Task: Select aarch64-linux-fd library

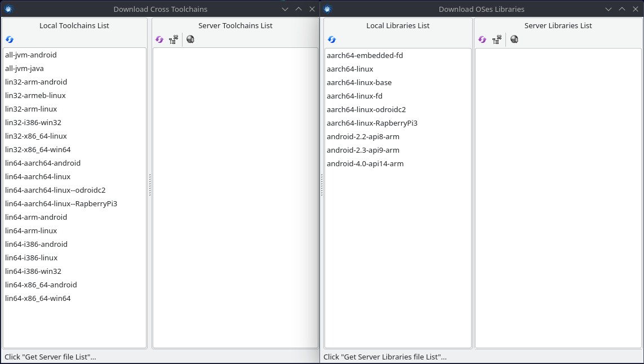Action: (398, 96)
